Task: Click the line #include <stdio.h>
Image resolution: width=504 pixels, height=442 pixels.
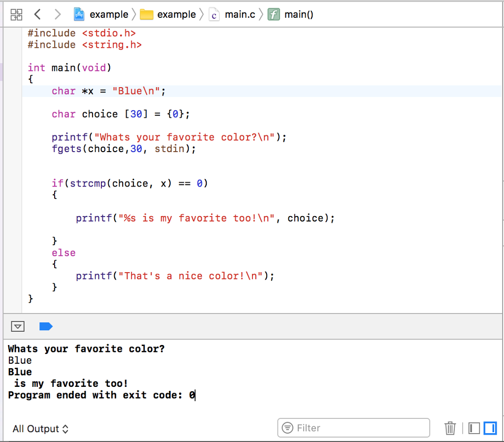Action: point(82,33)
